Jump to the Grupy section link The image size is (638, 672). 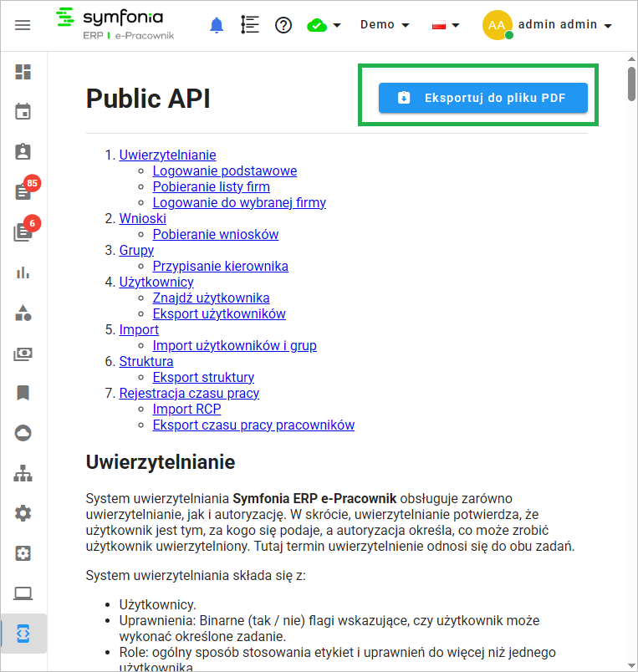[136, 250]
